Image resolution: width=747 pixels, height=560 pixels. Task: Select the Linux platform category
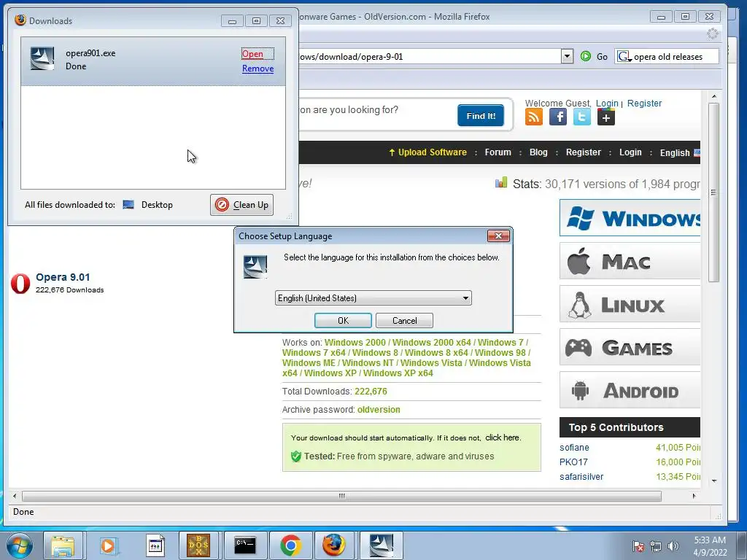[x=630, y=304]
